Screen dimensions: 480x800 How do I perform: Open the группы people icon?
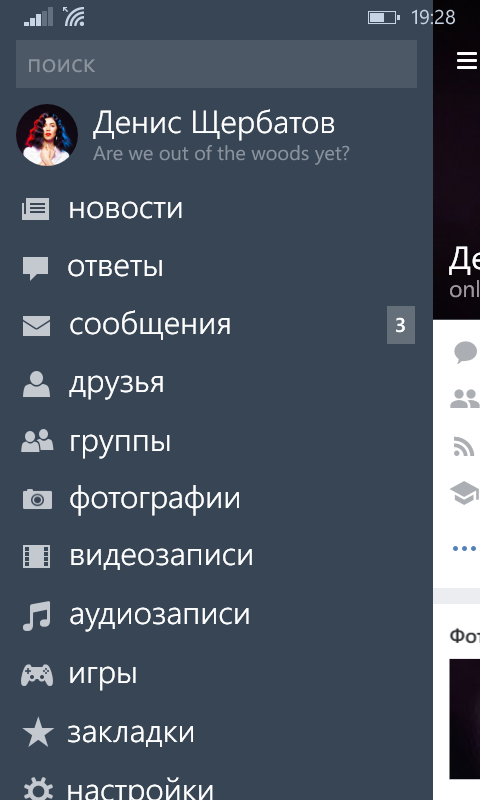point(37,441)
